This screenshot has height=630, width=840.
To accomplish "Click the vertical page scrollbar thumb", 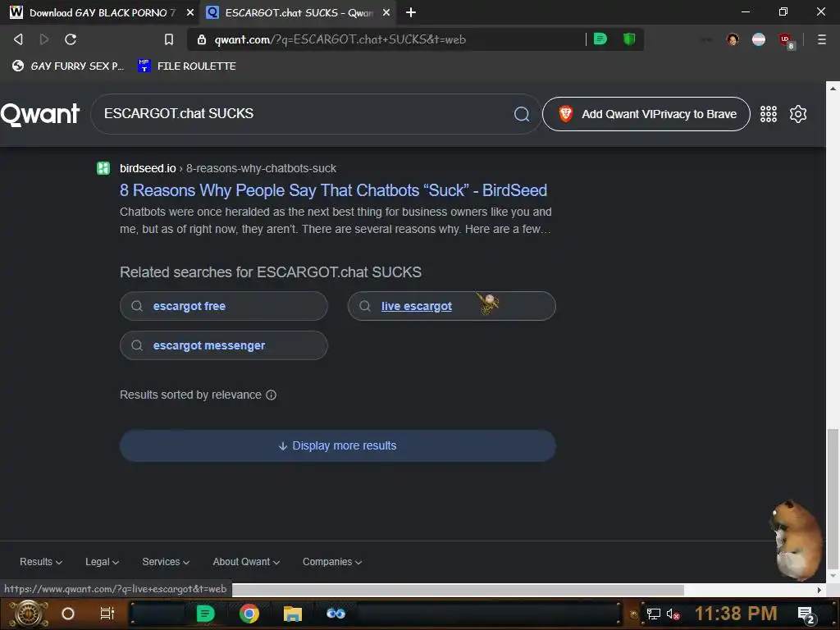I will tap(833, 498).
